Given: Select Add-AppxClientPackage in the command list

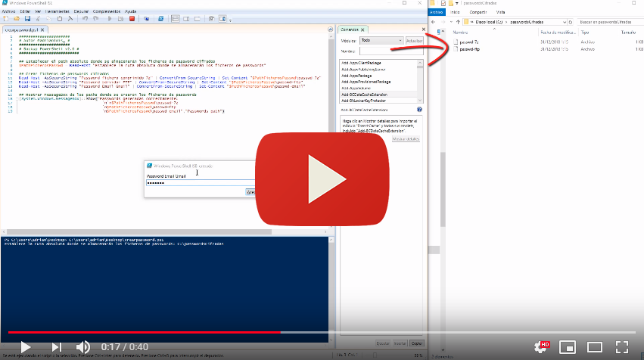Looking at the screenshot, I should 361,63.
